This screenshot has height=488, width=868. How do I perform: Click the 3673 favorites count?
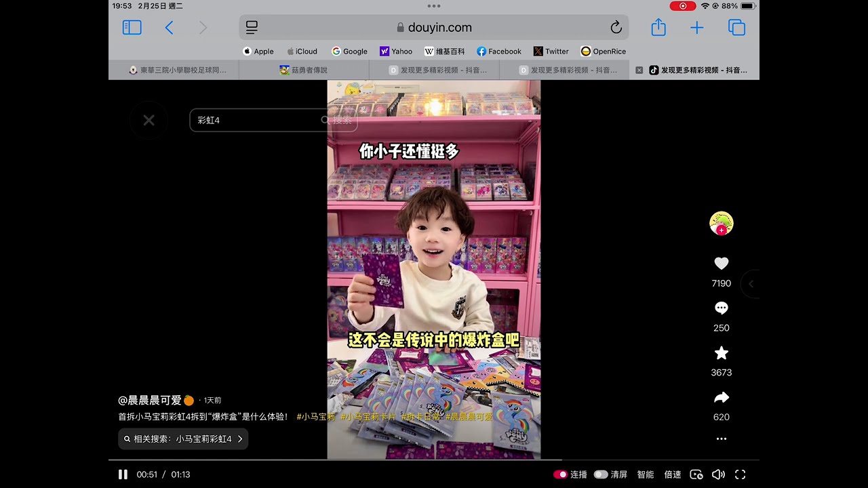click(x=722, y=373)
